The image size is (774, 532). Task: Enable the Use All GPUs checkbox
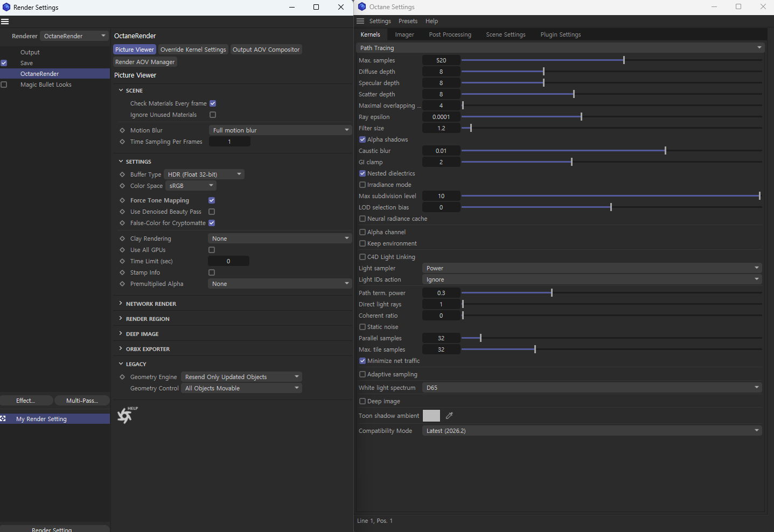click(212, 250)
